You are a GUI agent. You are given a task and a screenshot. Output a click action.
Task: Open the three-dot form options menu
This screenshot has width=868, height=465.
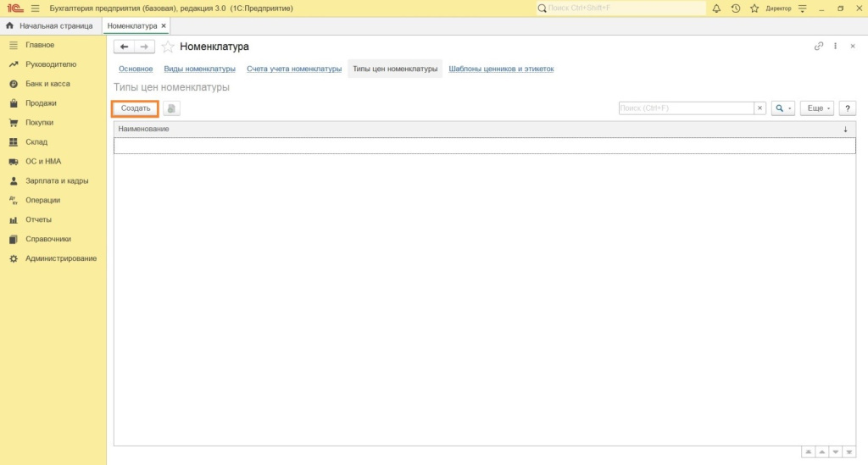pos(835,47)
